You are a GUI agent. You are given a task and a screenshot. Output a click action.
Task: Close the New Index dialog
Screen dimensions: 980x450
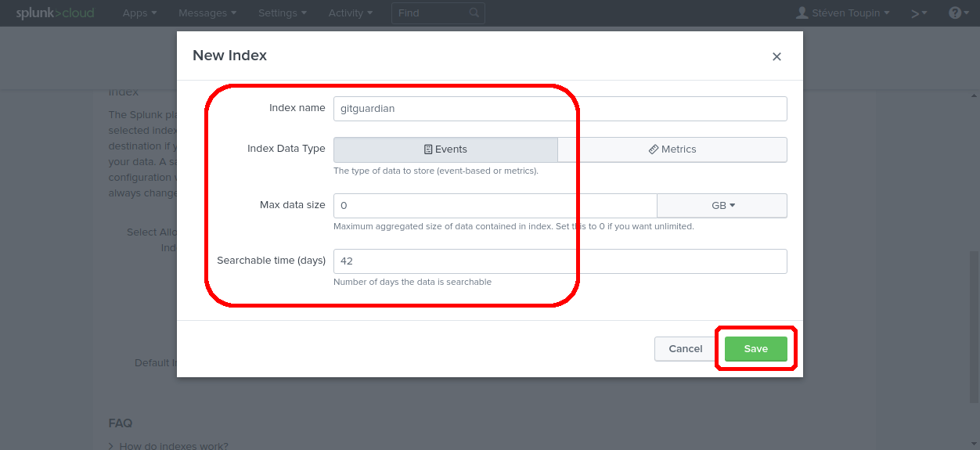click(776, 56)
